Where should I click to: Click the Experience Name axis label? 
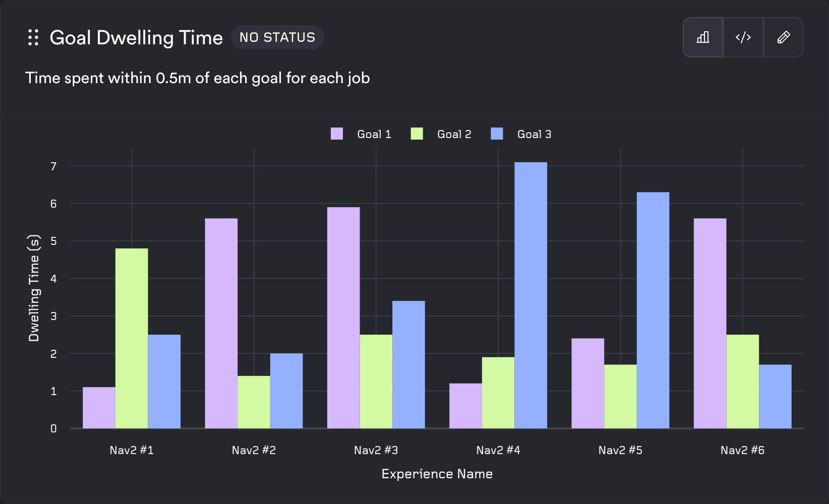437,473
